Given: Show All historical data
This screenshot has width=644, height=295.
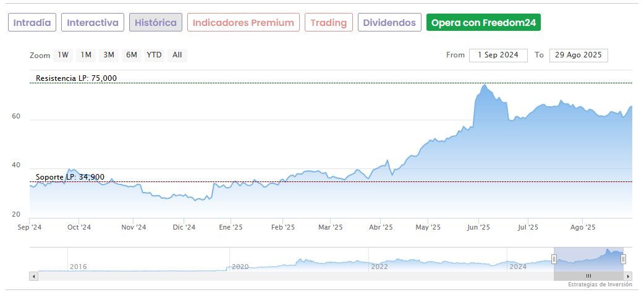Looking at the screenshot, I should tap(177, 55).
